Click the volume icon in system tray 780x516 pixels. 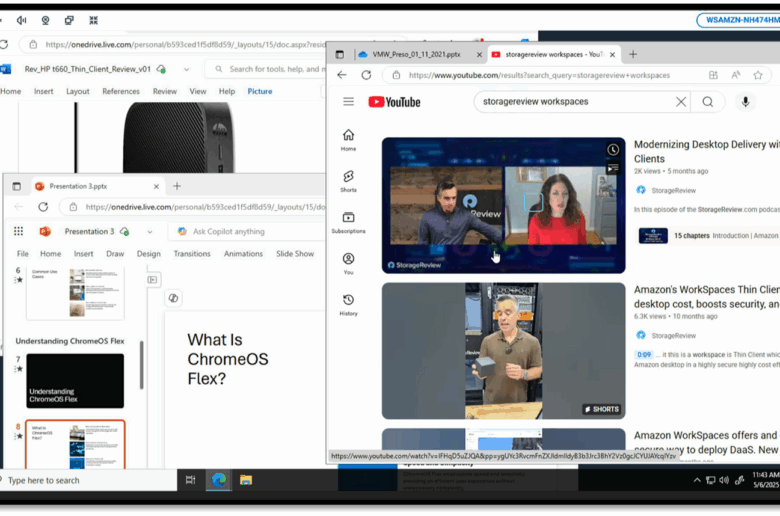coord(724,480)
